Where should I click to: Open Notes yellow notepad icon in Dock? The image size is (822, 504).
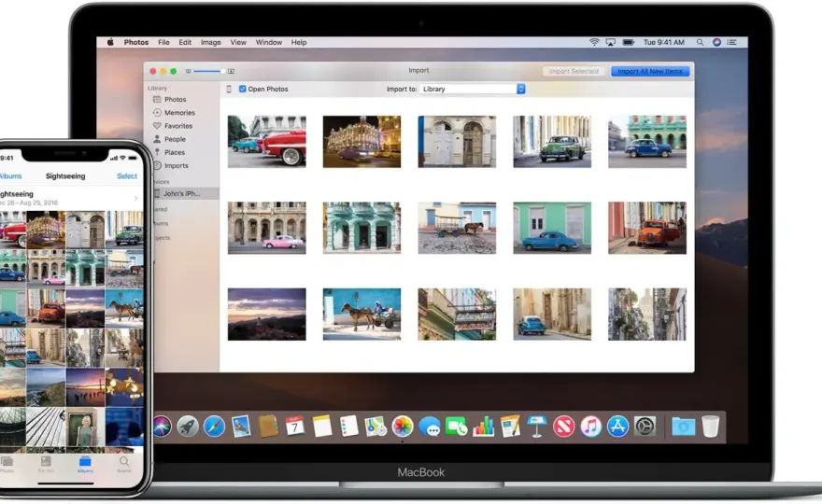click(322, 427)
